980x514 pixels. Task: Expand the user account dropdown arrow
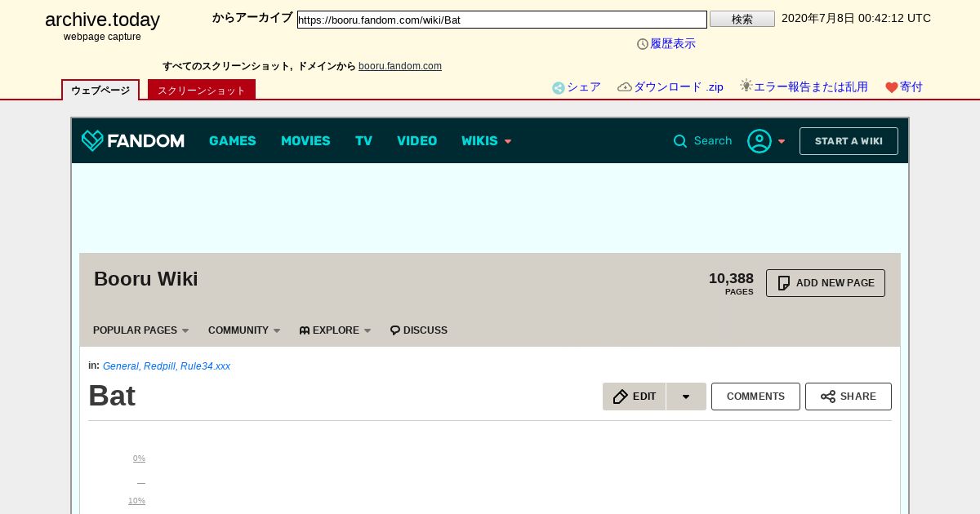tap(782, 141)
